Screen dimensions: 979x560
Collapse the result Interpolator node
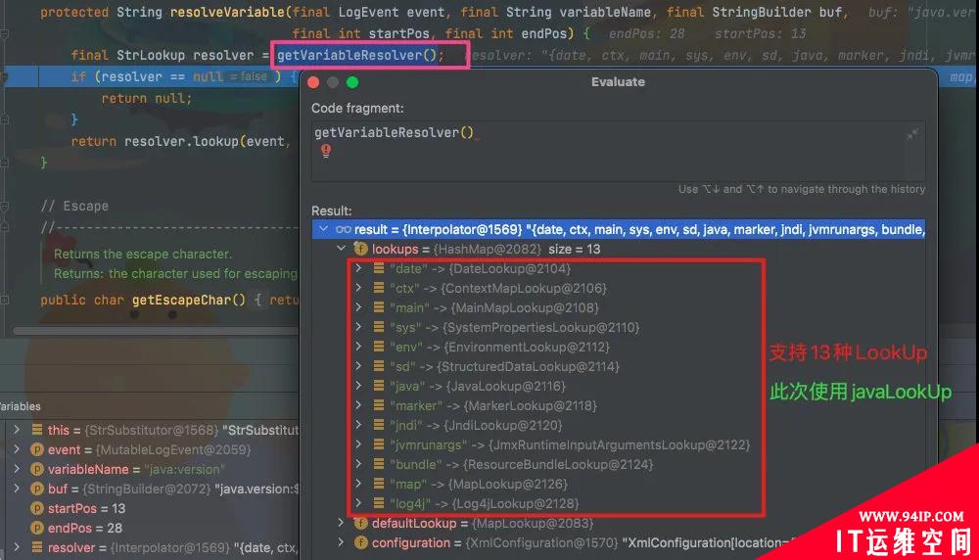pyautogui.click(x=323, y=229)
